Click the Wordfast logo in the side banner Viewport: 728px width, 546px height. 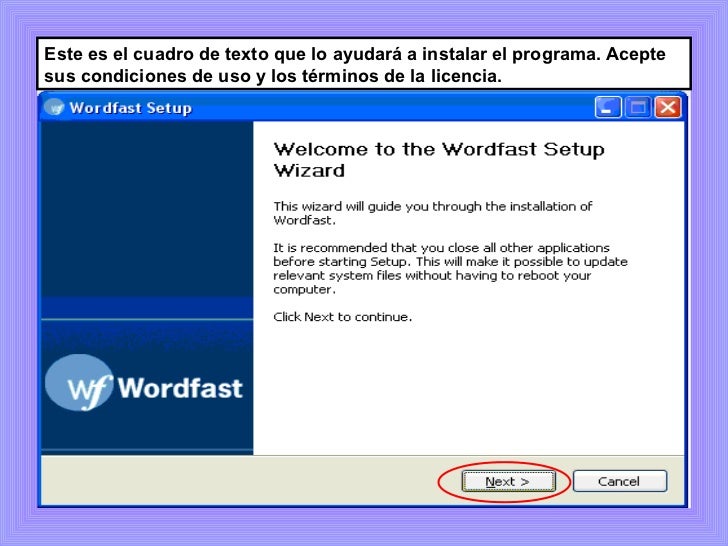click(144, 384)
